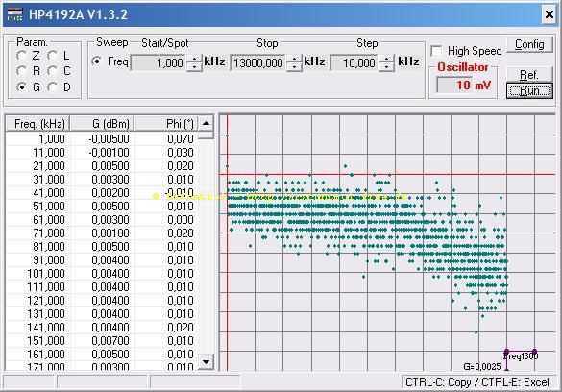Select the L parameter radio button
The image size is (562, 392).
tap(53, 56)
